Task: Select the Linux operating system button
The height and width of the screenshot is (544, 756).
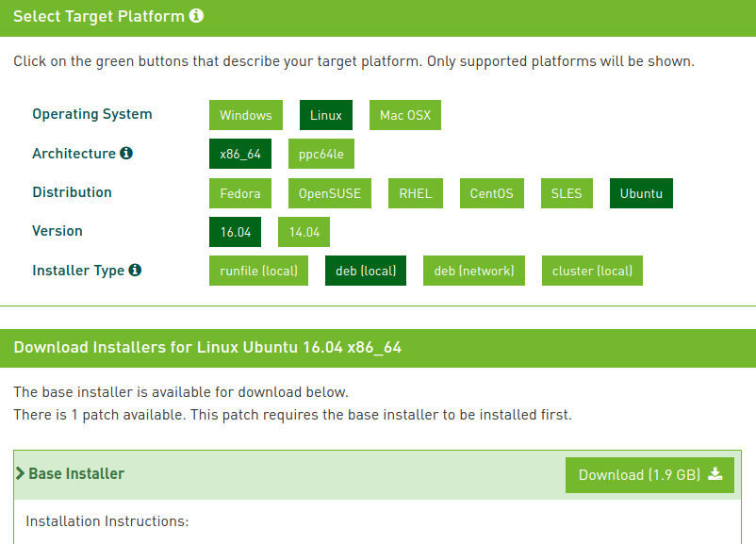Action: coord(326,115)
